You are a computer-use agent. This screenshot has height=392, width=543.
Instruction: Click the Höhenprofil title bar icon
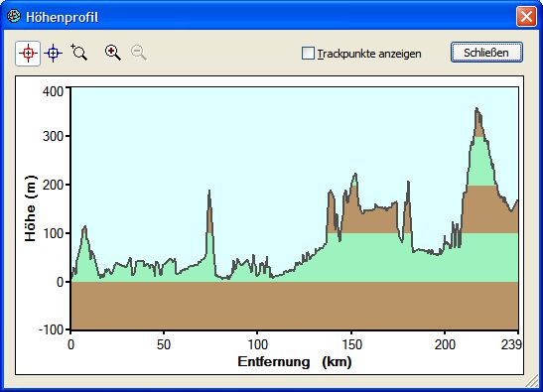click(14, 16)
